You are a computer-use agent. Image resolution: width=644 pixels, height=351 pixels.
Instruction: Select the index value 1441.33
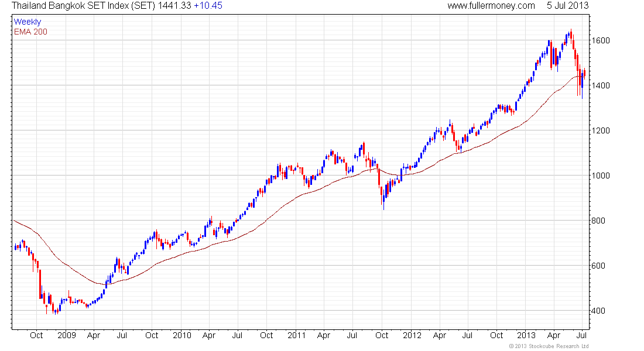click(174, 6)
